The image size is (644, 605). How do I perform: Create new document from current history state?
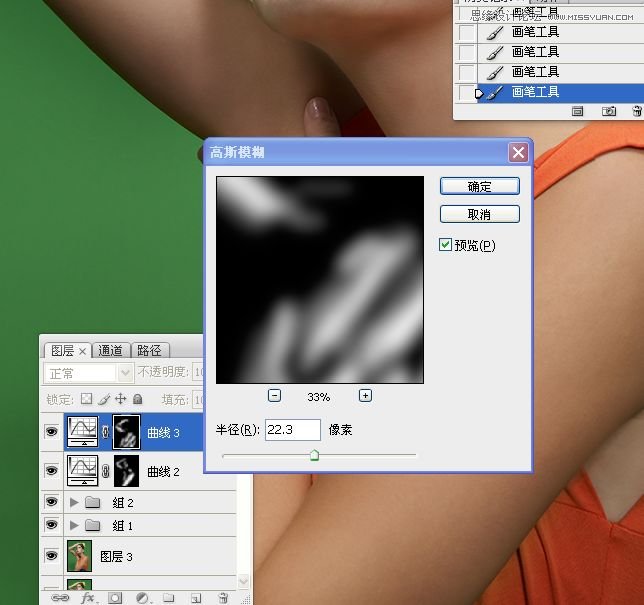(577, 111)
